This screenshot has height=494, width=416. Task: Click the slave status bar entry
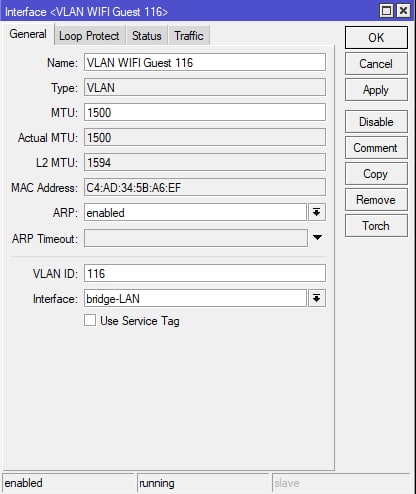(x=341, y=483)
